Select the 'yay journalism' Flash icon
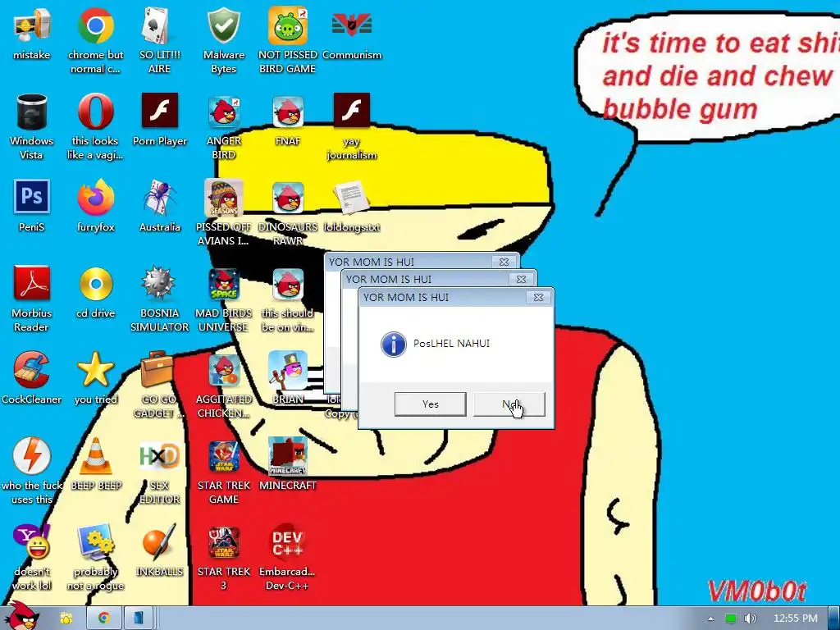The image size is (840, 630). point(351,111)
